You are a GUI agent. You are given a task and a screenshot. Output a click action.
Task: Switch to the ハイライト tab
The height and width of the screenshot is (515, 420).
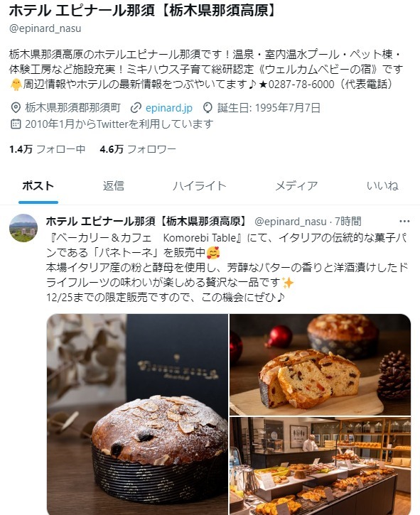200,186
